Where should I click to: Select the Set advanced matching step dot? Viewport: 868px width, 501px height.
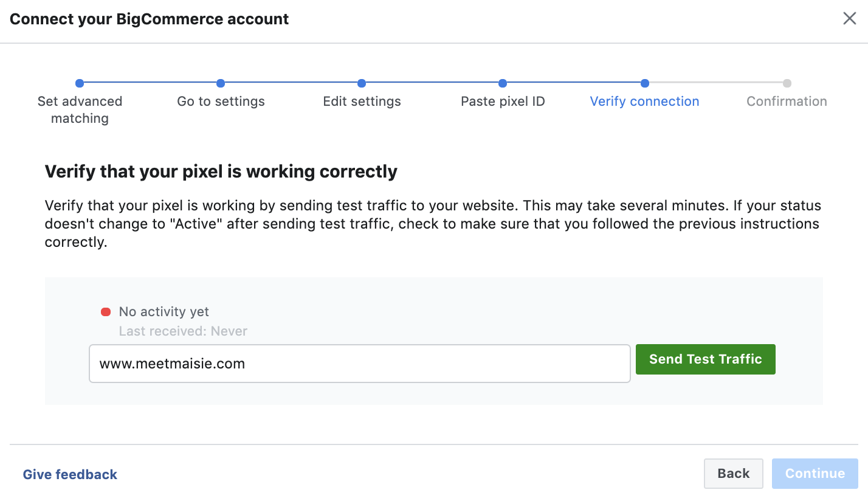[x=80, y=83]
